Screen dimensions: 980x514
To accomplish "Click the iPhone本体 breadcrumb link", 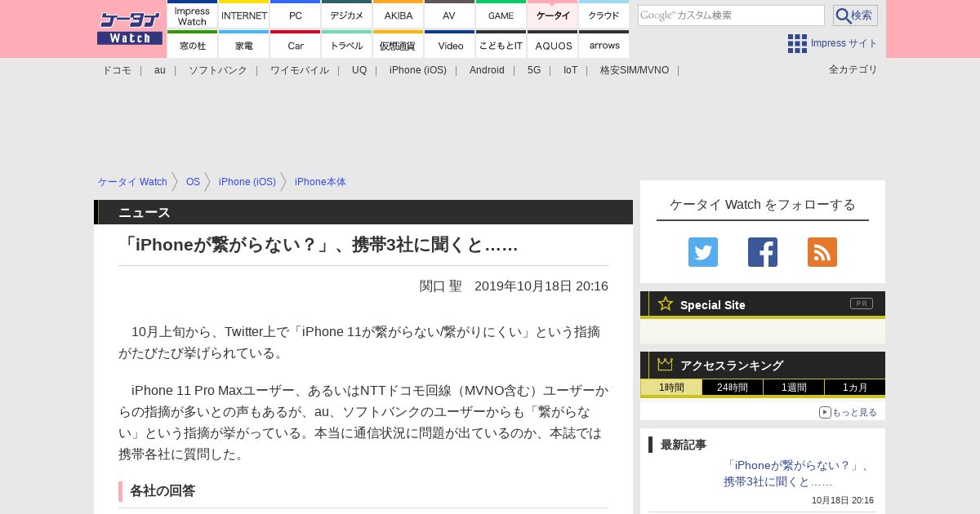I will (320, 182).
